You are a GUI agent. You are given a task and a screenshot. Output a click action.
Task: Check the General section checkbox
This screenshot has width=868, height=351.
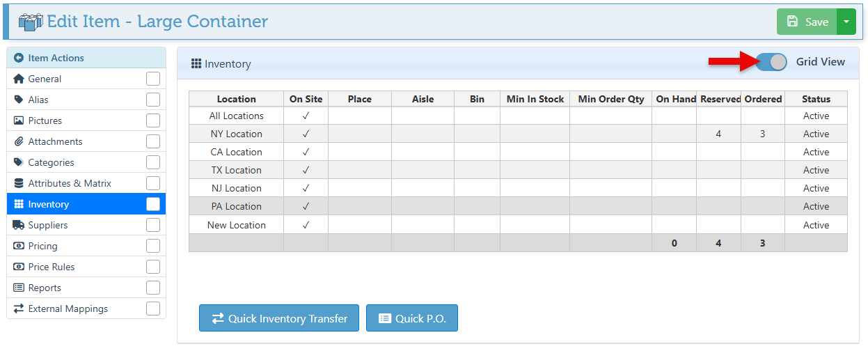click(153, 79)
